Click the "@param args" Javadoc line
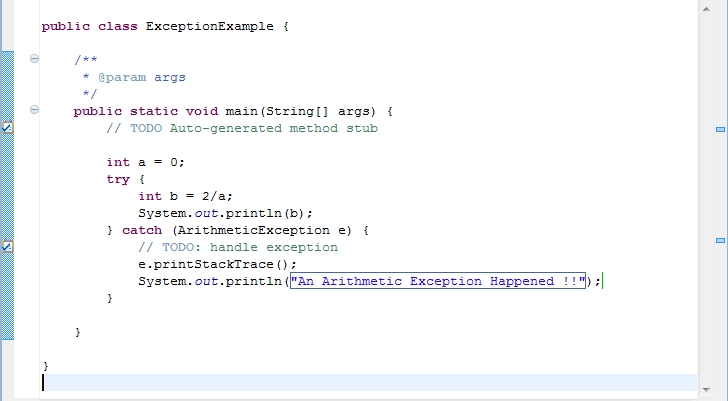Screen dimensions: 728x401 coord(134,78)
